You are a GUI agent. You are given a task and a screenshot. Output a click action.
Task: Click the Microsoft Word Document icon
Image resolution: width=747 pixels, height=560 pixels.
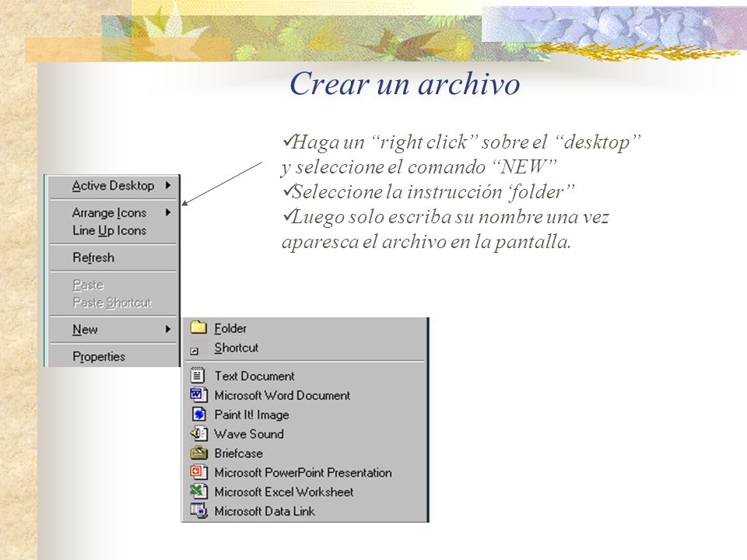tap(198, 395)
